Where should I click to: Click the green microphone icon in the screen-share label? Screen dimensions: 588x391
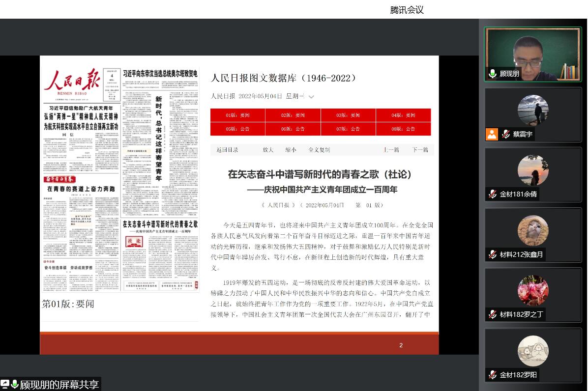[x=14, y=384]
